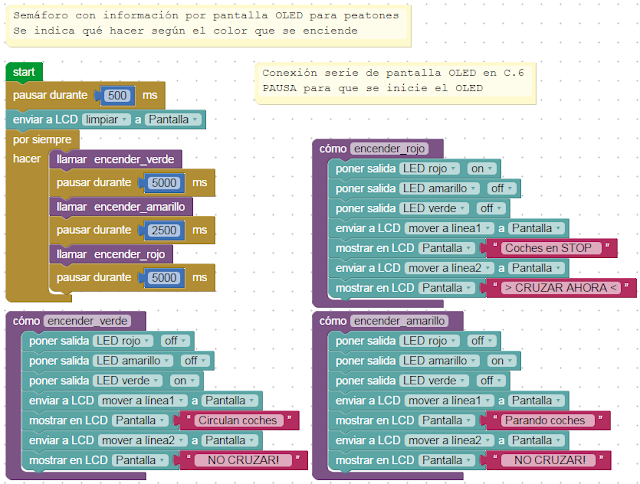Open LED verde dropdown in encender_rojo
Viewport: 640px width, 484px height.
(x=434, y=209)
